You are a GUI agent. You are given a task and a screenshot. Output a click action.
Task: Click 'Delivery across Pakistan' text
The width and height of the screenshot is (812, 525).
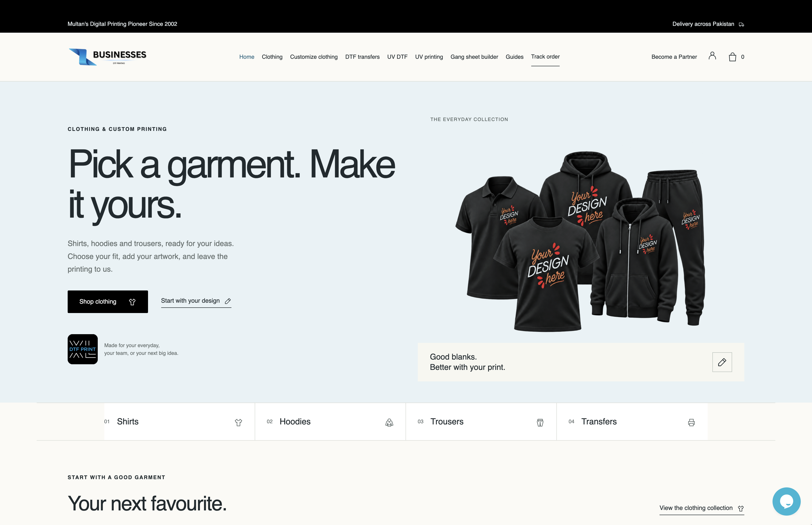click(x=703, y=24)
